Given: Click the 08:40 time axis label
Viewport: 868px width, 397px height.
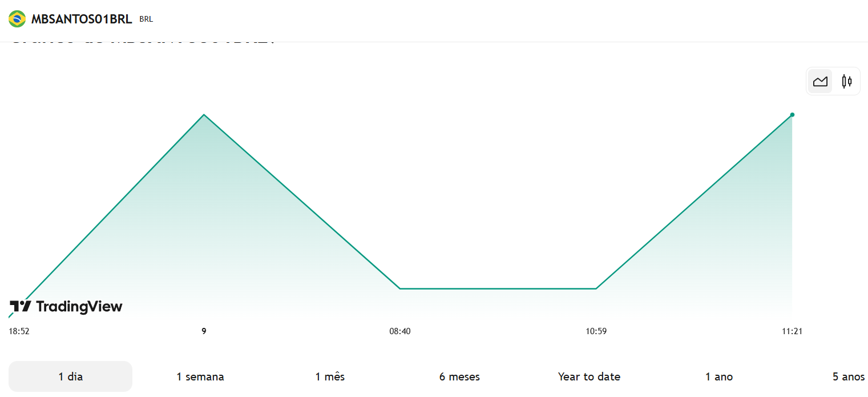Looking at the screenshot, I should 400,331.
